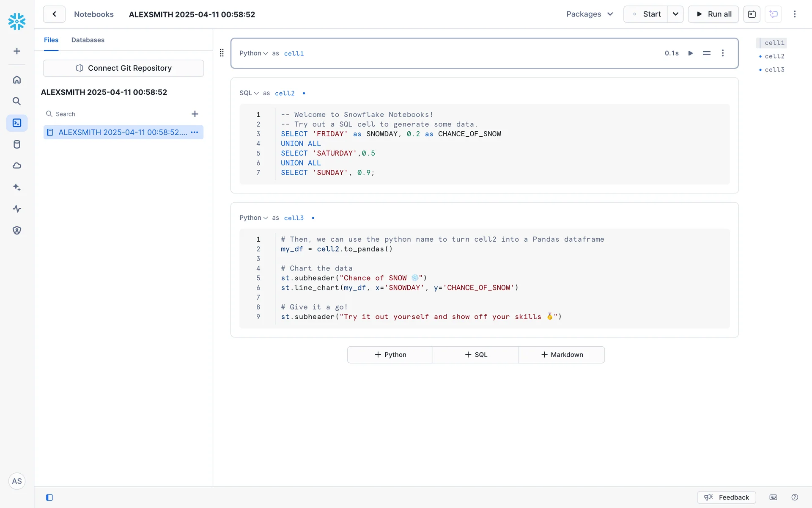Select the Files tab
Image resolution: width=812 pixels, height=508 pixels.
(51, 40)
